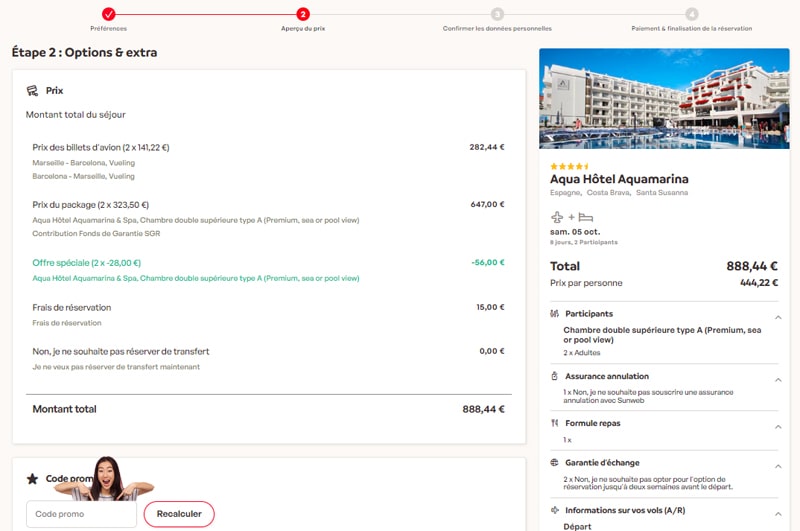The width and height of the screenshot is (800, 531).
Task: Focus the Code promo input field
Action: [x=82, y=514]
